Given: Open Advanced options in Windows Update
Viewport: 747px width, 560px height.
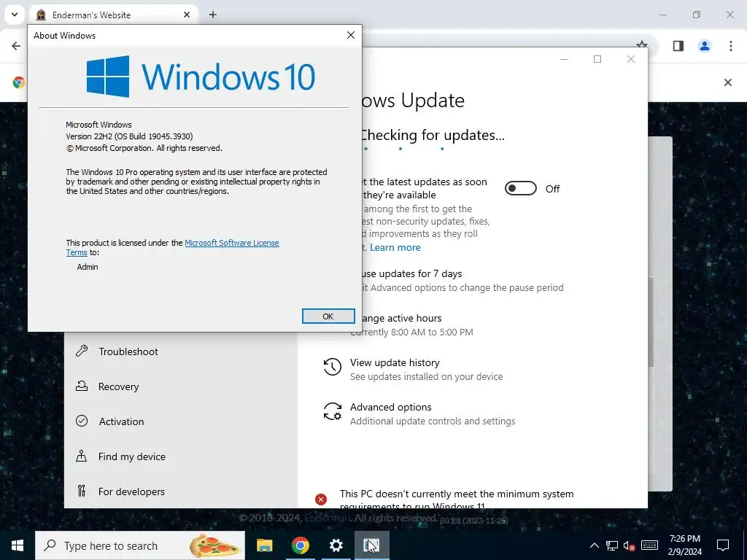Looking at the screenshot, I should click(x=391, y=407).
